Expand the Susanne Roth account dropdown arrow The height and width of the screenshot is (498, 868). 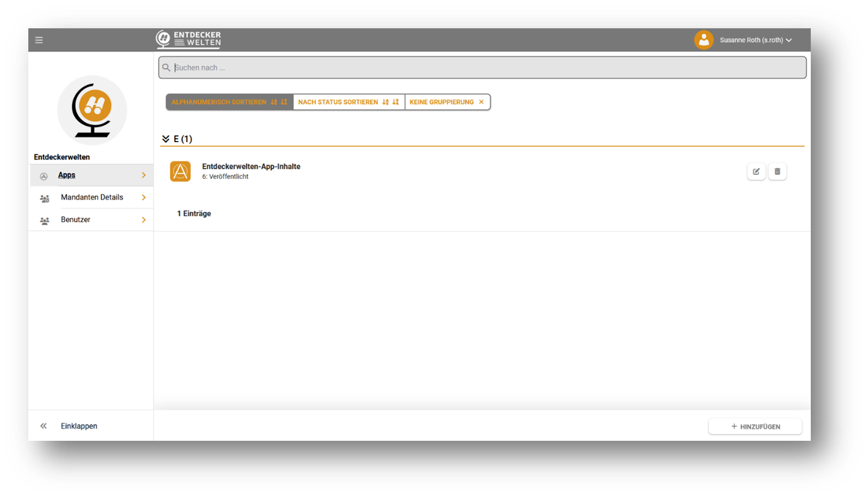tap(788, 40)
